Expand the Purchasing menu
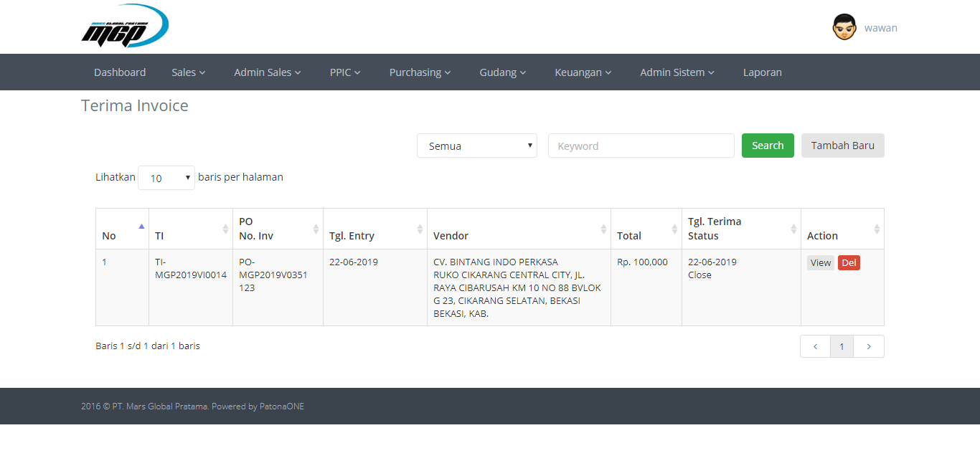980x471 pixels. tap(420, 72)
